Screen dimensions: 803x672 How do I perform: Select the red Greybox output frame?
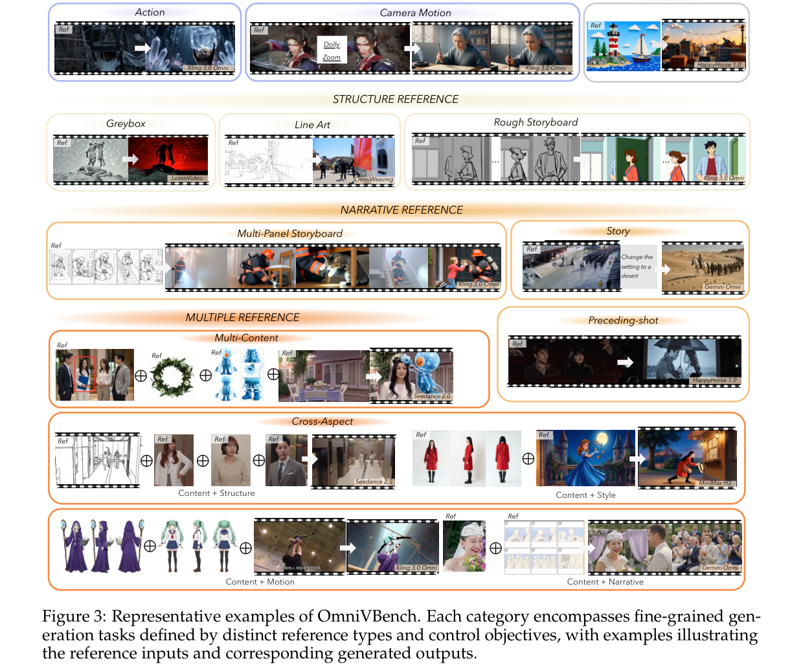click(168, 160)
